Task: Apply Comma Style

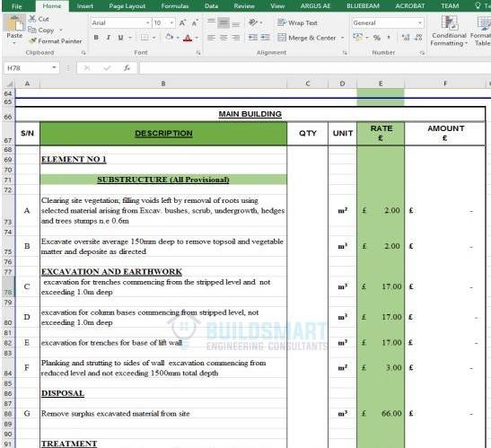Action: (389, 38)
